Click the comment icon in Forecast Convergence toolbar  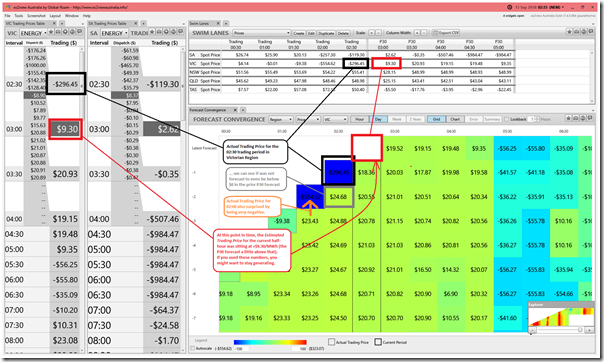pyautogui.click(x=591, y=119)
